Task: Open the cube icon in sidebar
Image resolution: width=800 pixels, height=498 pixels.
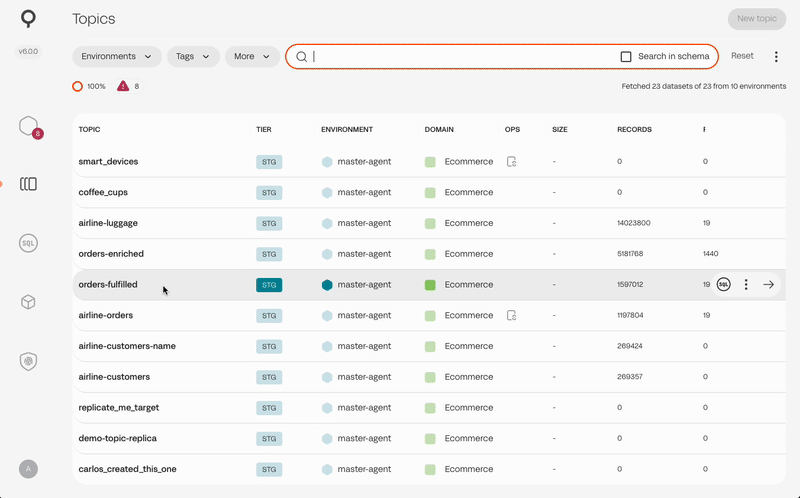Action: tap(28, 302)
